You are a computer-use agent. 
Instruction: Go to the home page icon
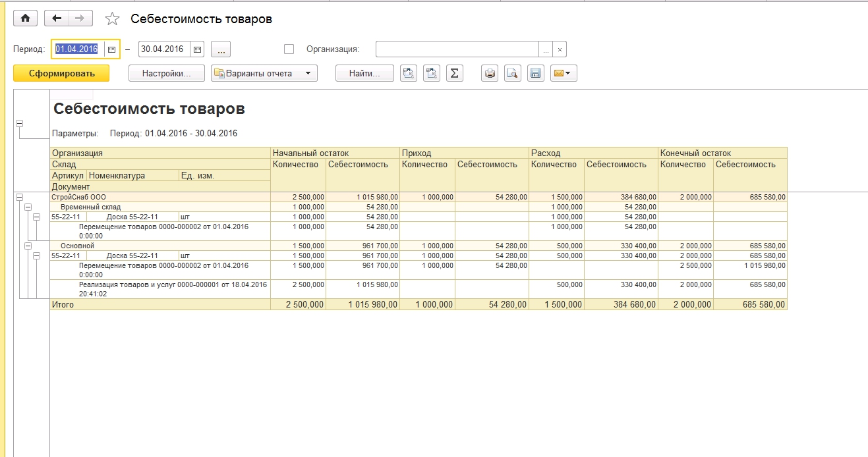click(x=25, y=18)
